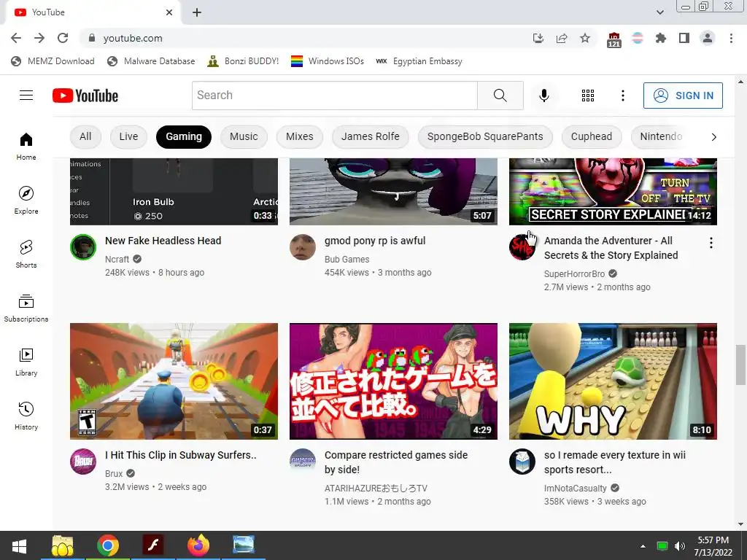Image resolution: width=747 pixels, height=560 pixels.
Task: Go forward in Chrome
Action: (39, 38)
